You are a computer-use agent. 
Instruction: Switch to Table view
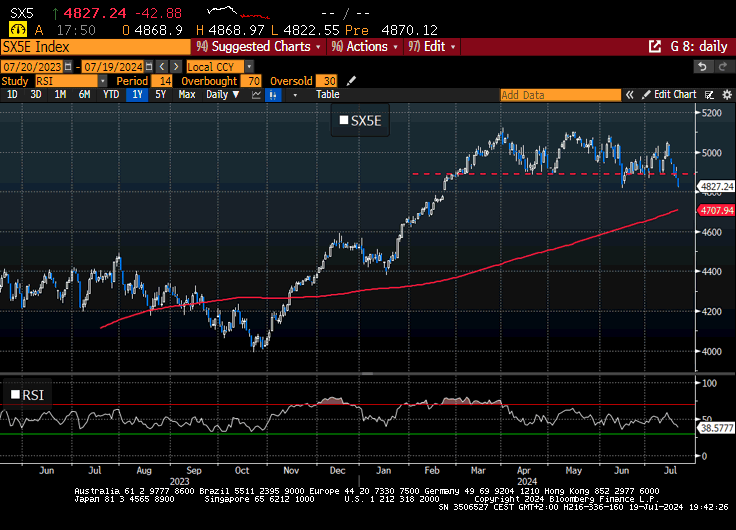click(328, 95)
